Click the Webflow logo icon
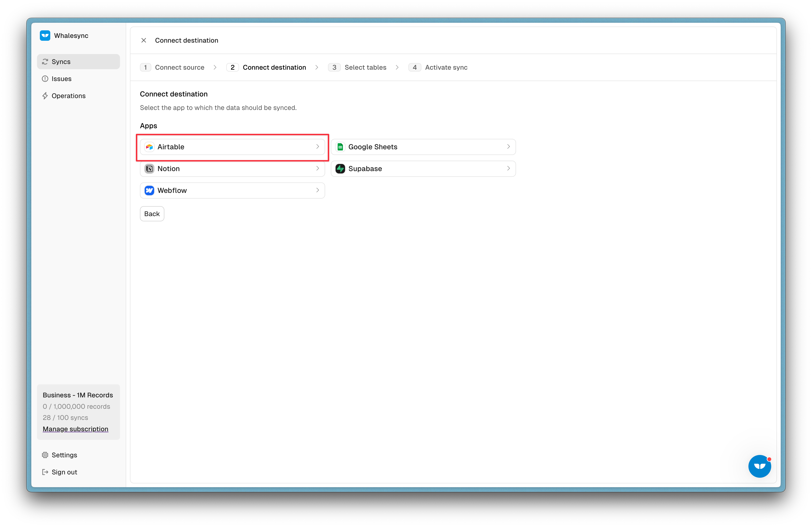812x527 pixels. click(149, 191)
